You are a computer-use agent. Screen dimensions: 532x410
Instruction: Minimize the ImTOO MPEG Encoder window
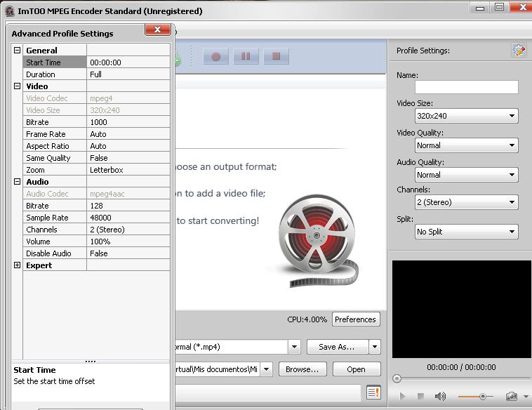click(480, 8)
